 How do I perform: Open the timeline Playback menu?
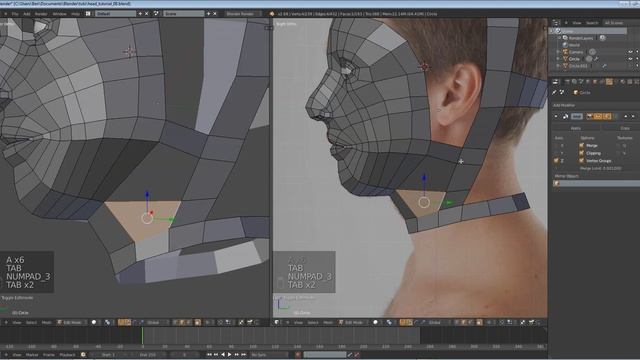[67, 355]
